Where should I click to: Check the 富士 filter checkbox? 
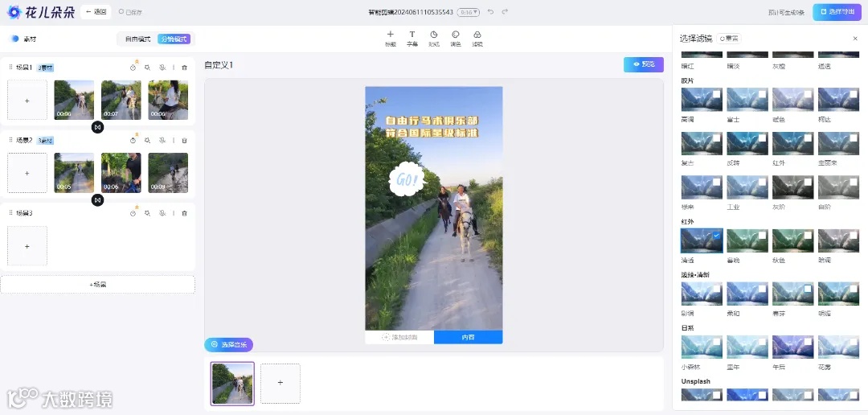[762, 94]
